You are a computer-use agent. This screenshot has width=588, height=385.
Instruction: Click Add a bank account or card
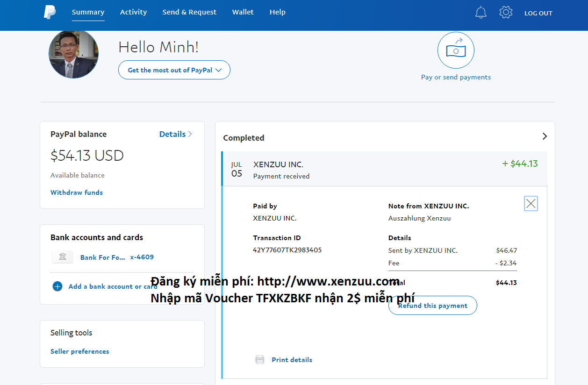click(x=113, y=286)
